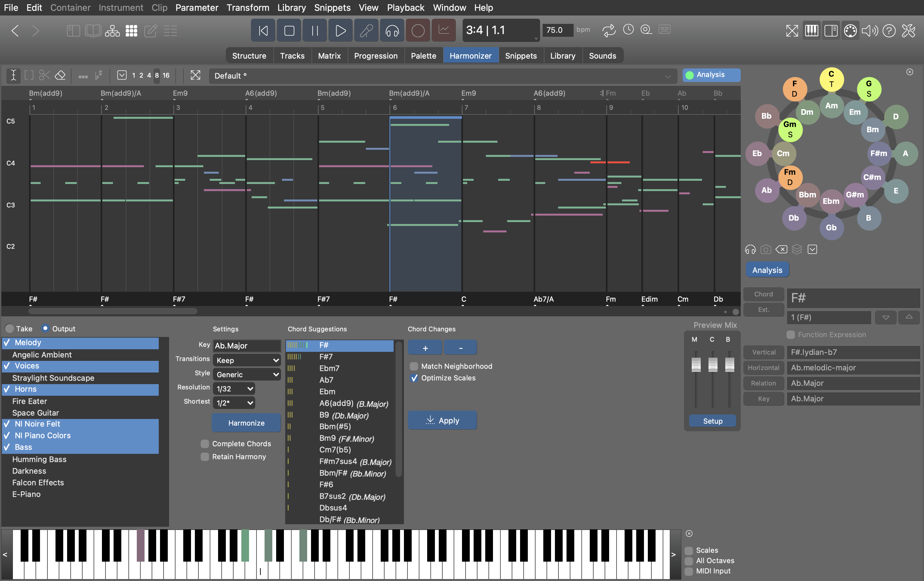Enable Match Neighborhood checkbox
This screenshot has height=581, width=924.
click(414, 366)
